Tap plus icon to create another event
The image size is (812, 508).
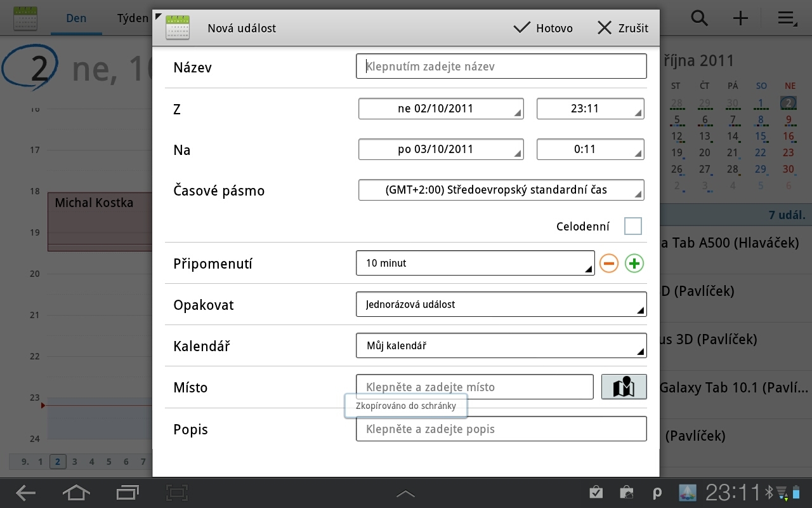pos(740,18)
